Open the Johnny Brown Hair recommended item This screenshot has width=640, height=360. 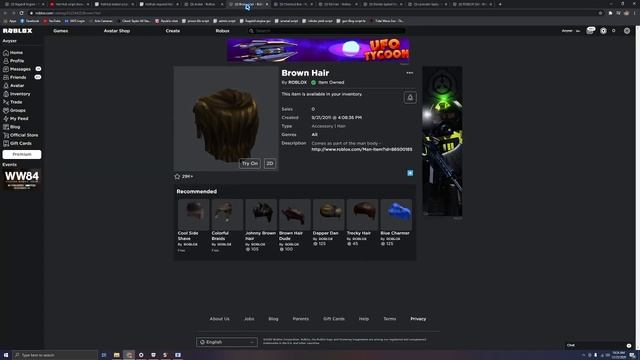[261, 225]
